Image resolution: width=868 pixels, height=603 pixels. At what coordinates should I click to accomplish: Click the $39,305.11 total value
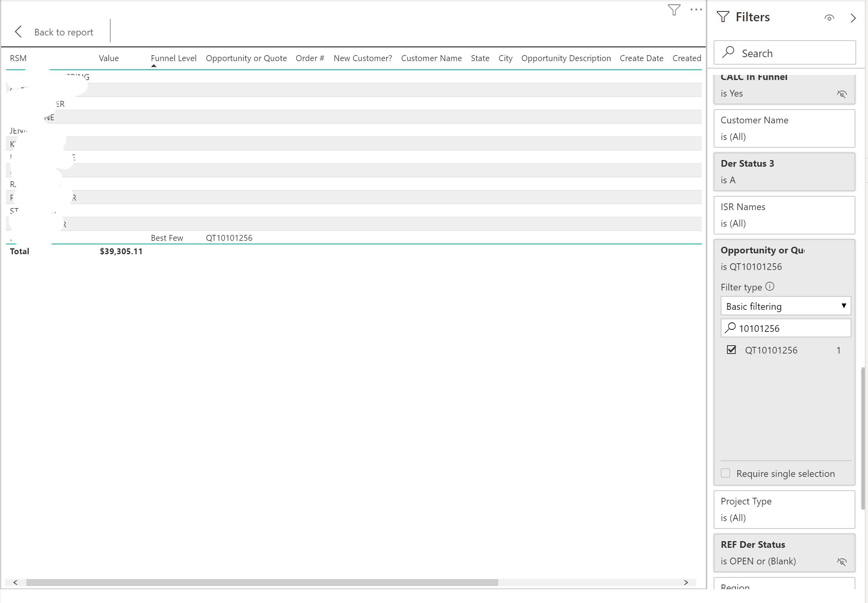tap(121, 251)
